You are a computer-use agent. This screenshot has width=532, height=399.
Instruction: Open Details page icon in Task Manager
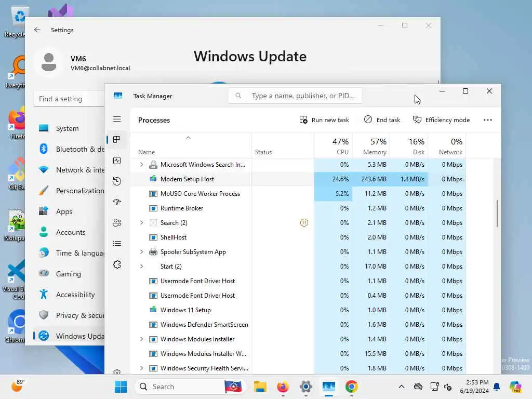click(117, 243)
